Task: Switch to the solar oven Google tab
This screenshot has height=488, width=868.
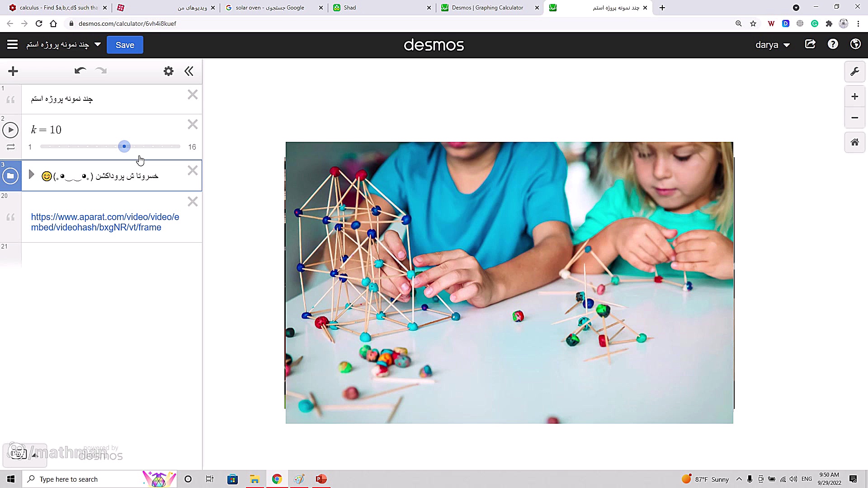Action: pos(269,8)
